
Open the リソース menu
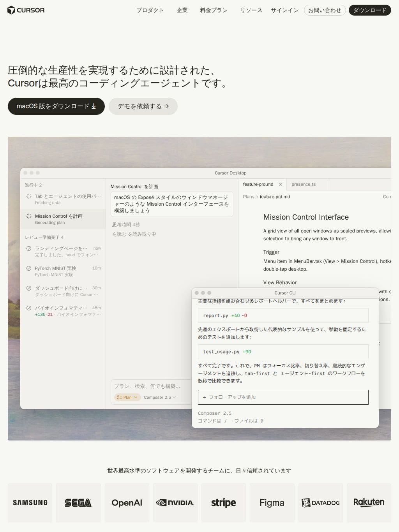pos(251,11)
